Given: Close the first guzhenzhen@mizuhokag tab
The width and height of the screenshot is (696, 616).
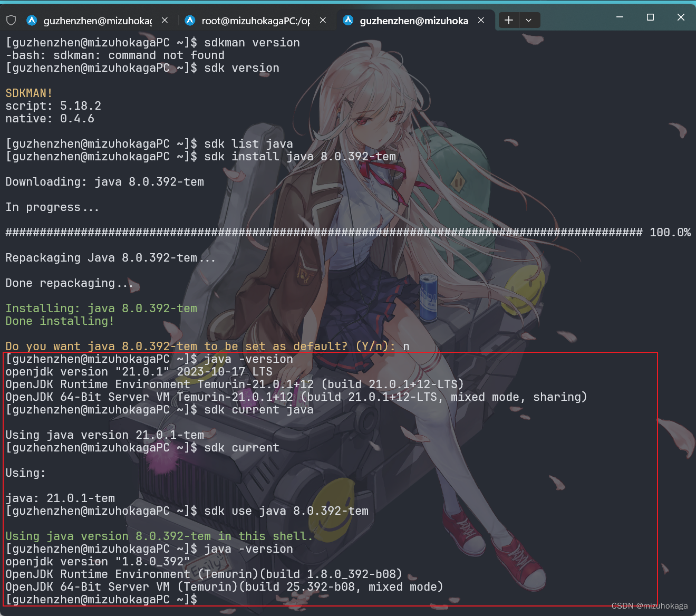Looking at the screenshot, I should click(165, 20).
